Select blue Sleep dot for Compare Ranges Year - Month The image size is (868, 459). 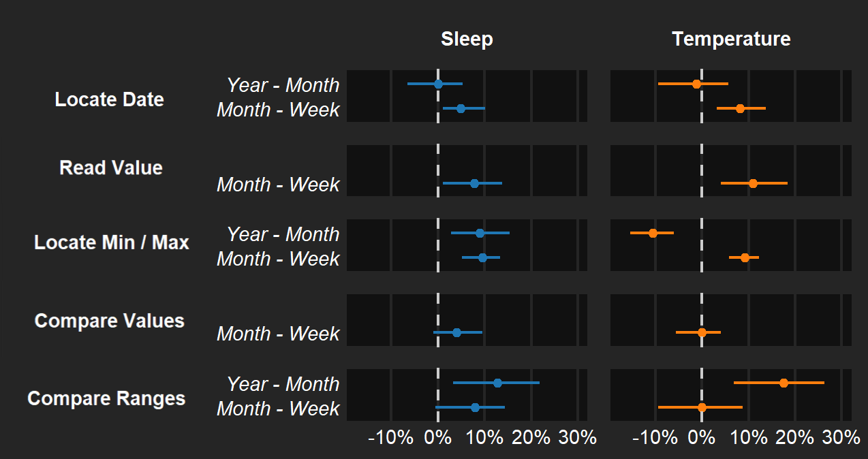[497, 383]
